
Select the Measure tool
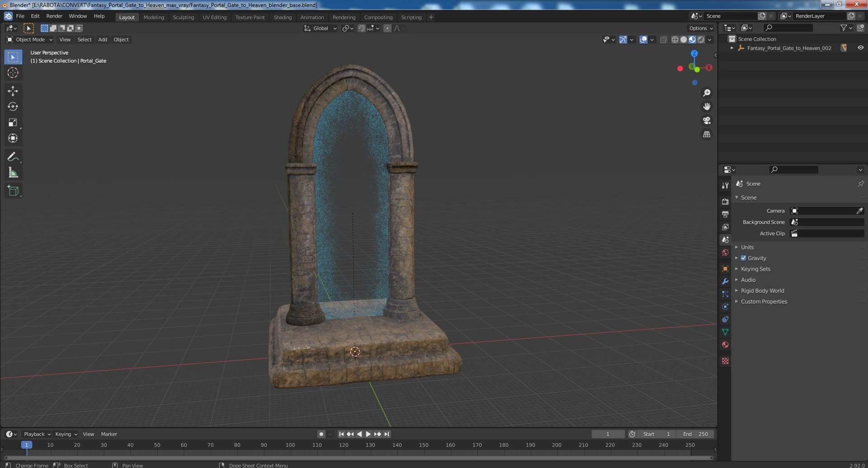point(13,173)
